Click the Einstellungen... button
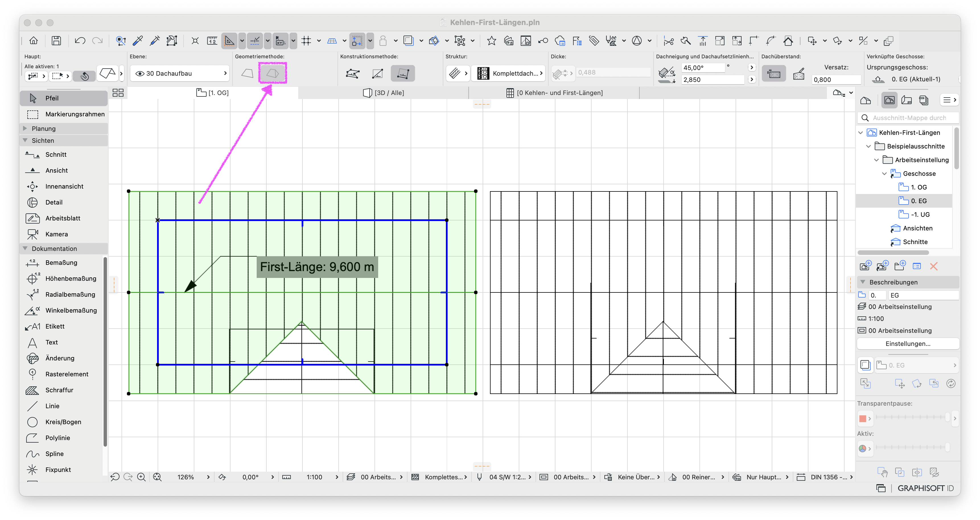The width and height of the screenshot is (980, 520). pyautogui.click(x=908, y=344)
